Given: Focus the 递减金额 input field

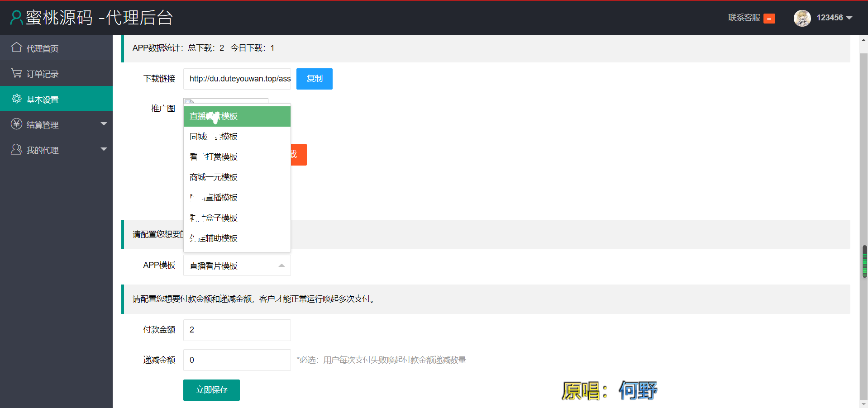Looking at the screenshot, I should tap(237, 360).
